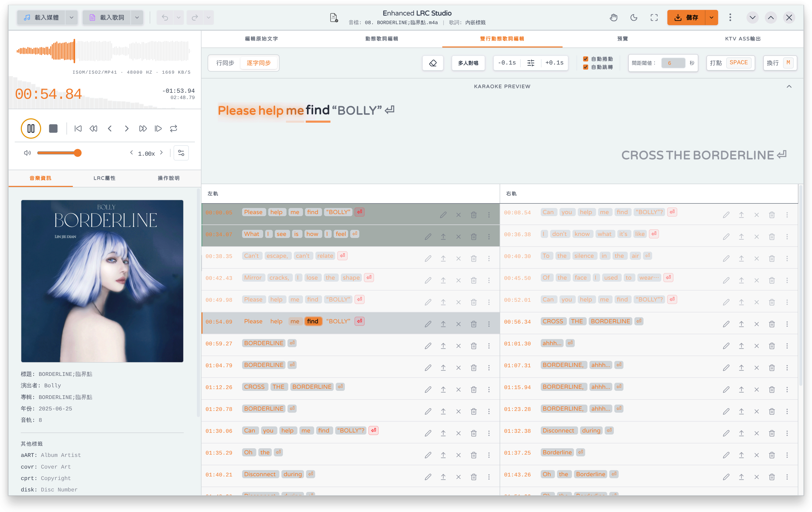Click the rewind double-arrow icon
Viewport: 812px width, 512px height.
point(93,129)
